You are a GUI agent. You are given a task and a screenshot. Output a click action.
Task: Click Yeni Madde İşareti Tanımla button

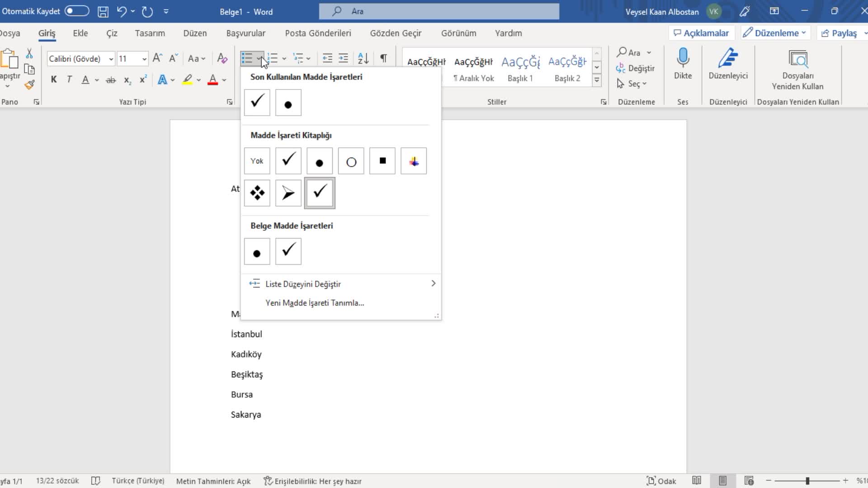pos(314,302)
